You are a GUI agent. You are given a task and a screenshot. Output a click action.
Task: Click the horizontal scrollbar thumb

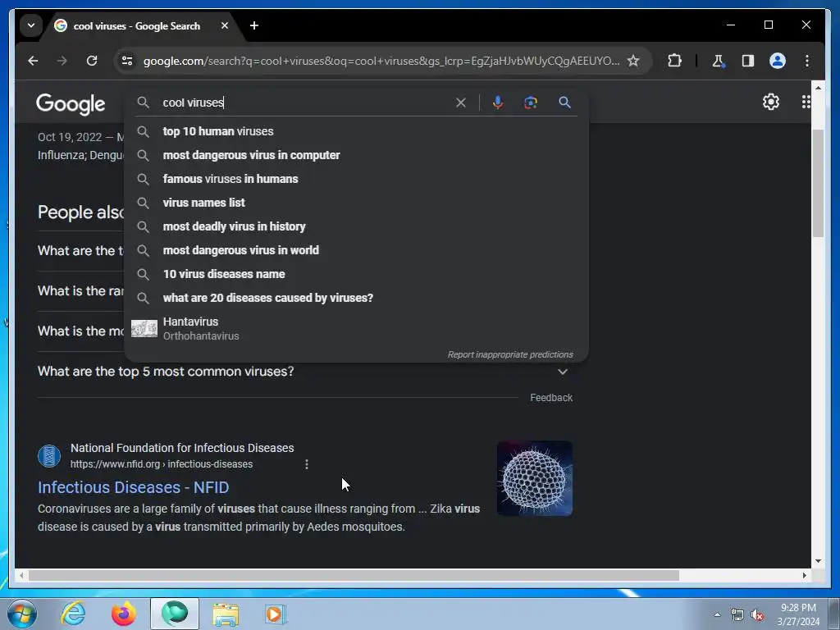(354, 575)
